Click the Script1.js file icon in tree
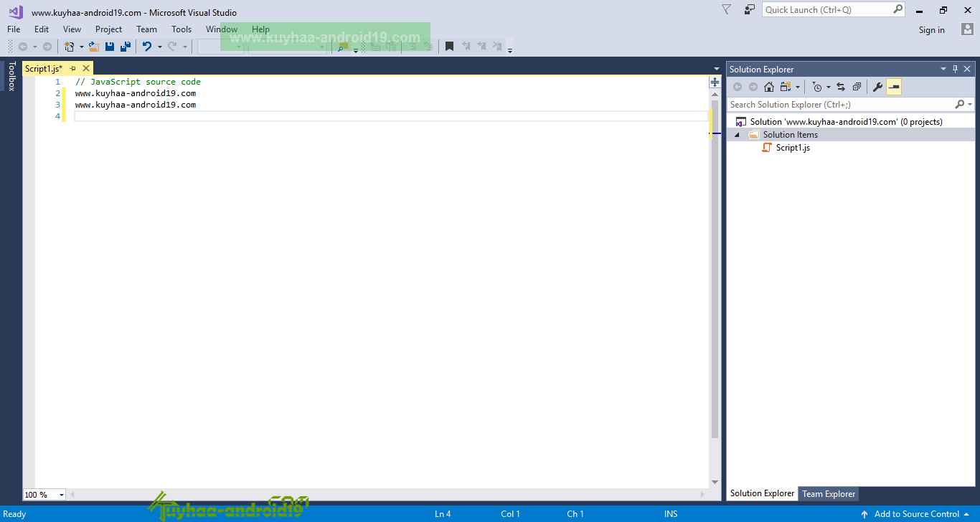Screen dimensions: 980x522 (x=767, y=148)
